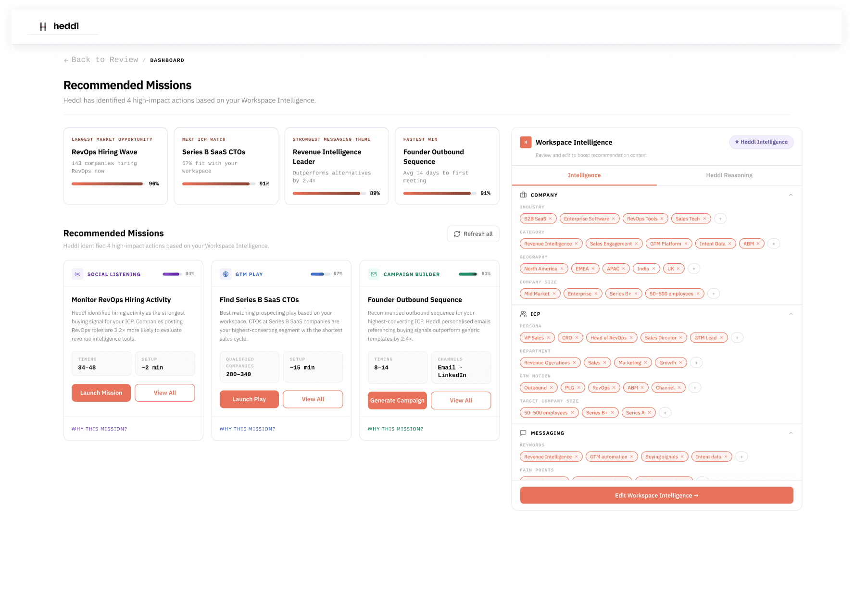Add a new persona tag

(x=737, y=338)
